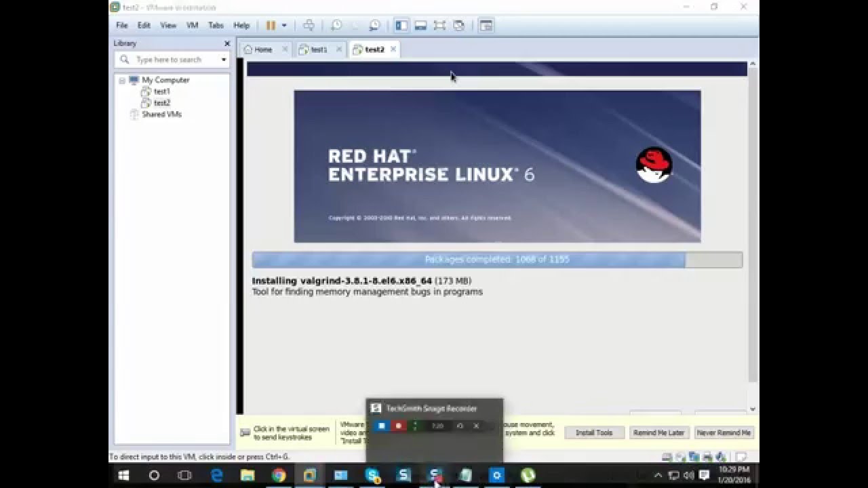Click the scroll down arrow of VM console
The height and width of the screenshot is (488, 868).
point(753,409)
